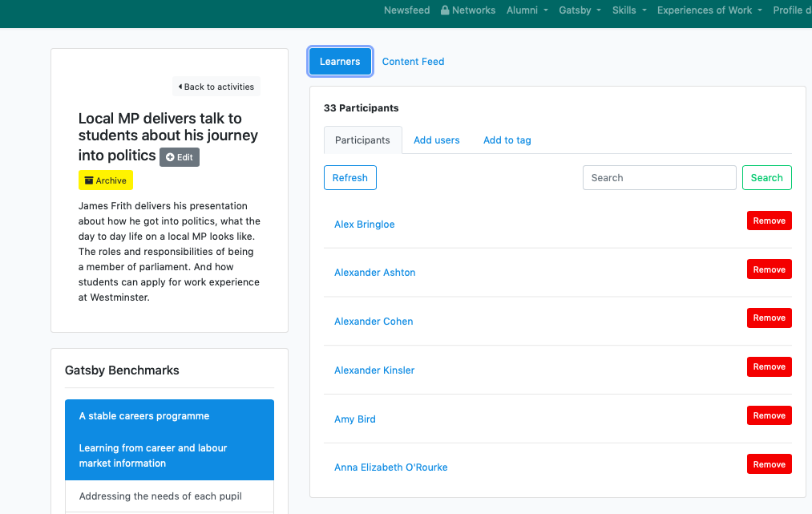Select 'A stable careers programme' benchmark
This screenshot has height=514, width=812.
tap(169, 416)
